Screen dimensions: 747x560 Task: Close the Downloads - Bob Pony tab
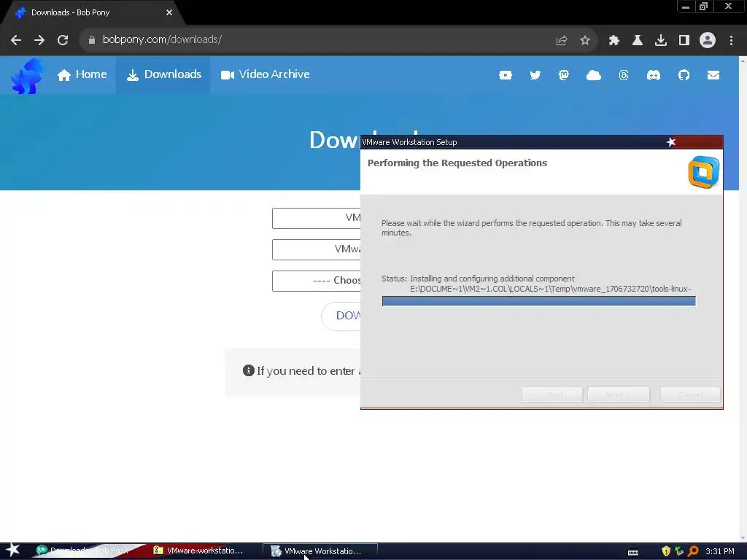[169, 13]
